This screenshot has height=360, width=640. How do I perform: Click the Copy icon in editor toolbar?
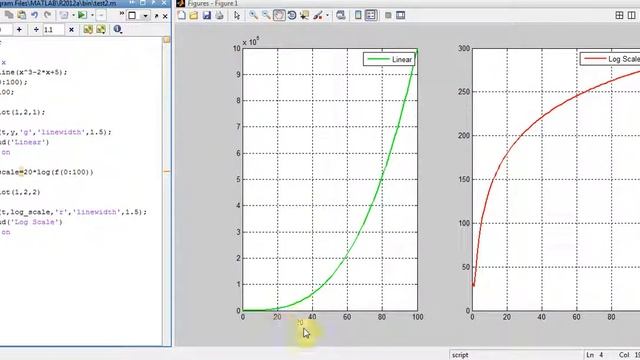9,16
